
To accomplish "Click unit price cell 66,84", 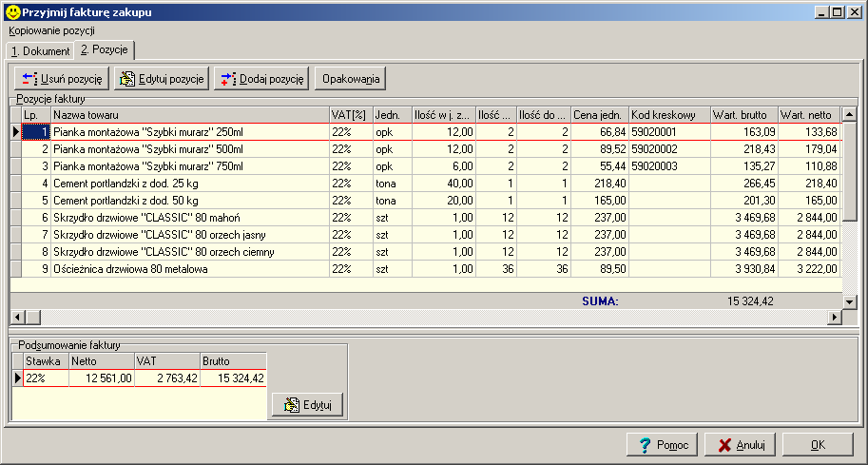I will point(600,132).
